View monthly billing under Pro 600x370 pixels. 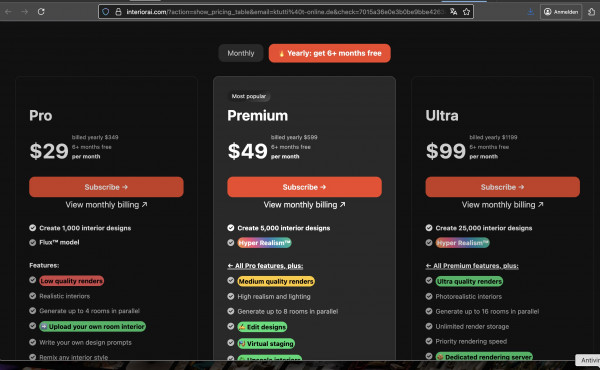106,205
